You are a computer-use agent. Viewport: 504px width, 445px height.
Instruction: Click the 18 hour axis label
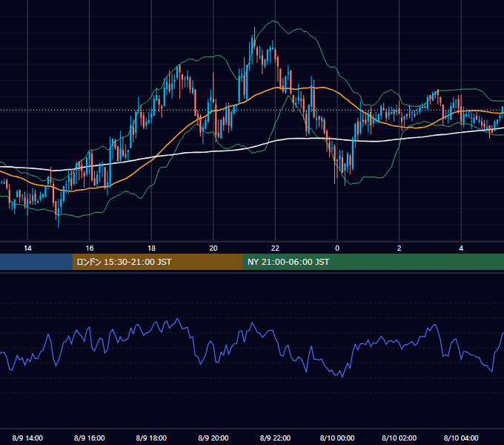click(151, 248)
